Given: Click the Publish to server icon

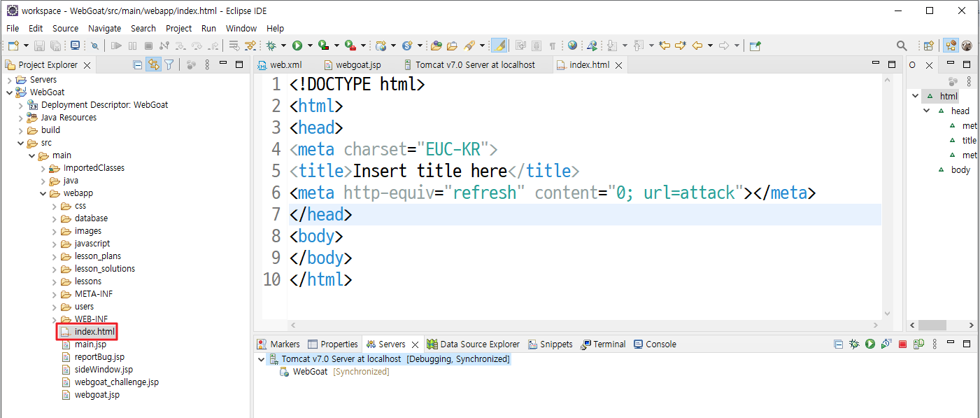Looking at the screenshot, I should click(918, 344).
